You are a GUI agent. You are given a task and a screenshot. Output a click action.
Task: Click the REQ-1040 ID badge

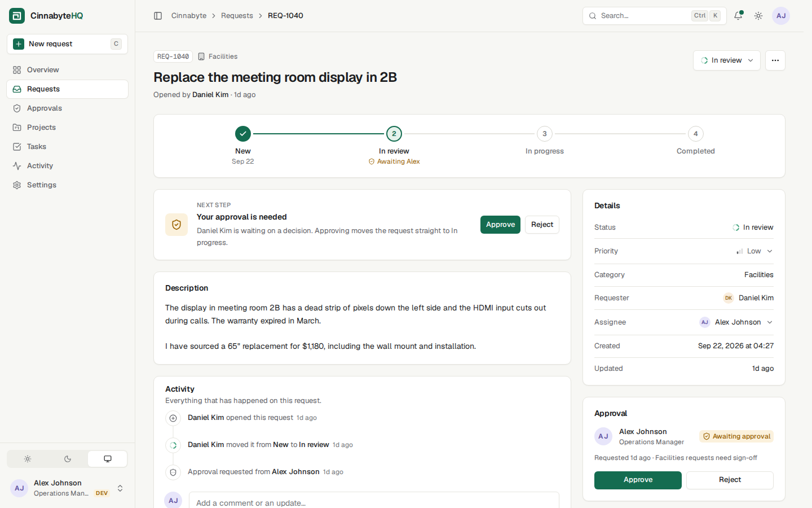tap(173, 56)
